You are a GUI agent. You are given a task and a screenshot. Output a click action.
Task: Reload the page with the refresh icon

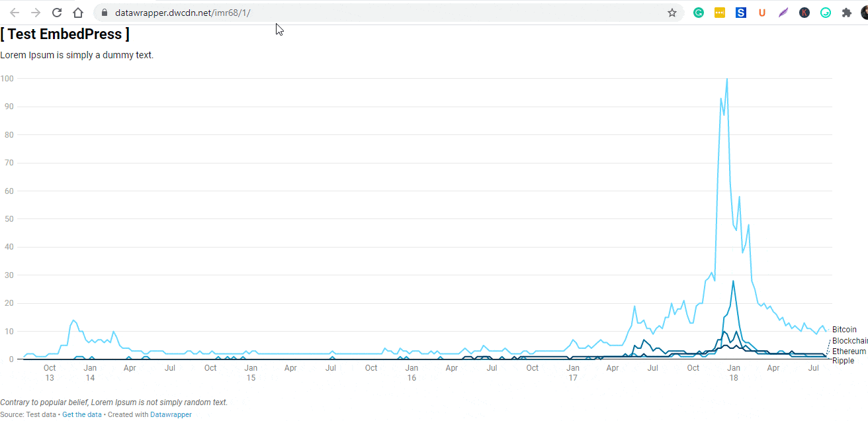57,13
